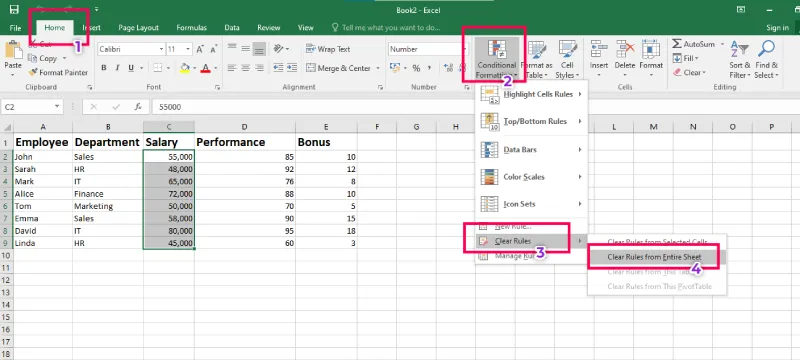Toggle align text left

pos(232,68)
